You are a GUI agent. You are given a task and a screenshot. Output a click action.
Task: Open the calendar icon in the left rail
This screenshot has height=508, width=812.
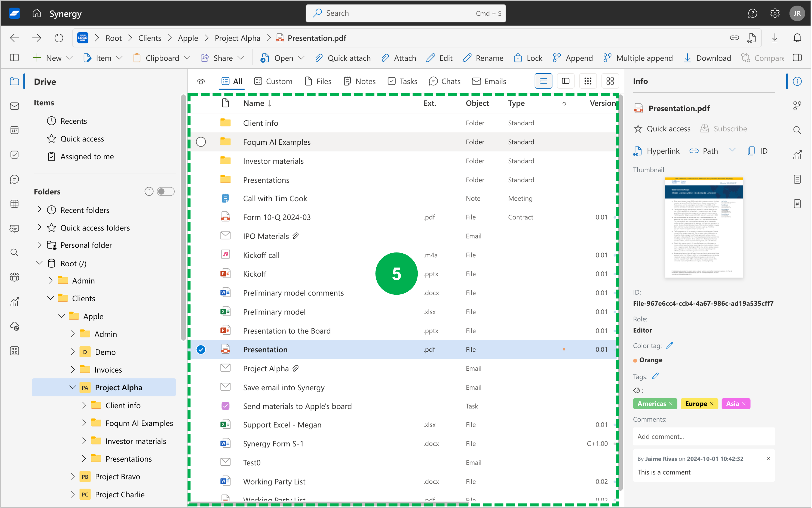(15, 130)
